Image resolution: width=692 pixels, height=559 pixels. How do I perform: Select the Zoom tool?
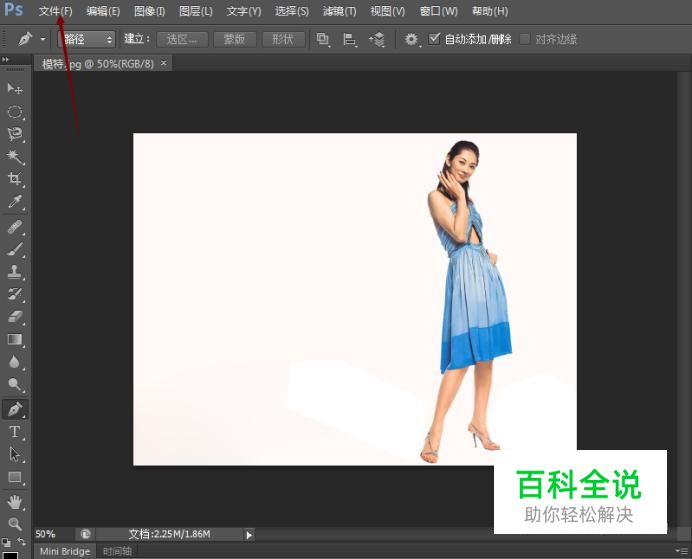tap(15, 524)
